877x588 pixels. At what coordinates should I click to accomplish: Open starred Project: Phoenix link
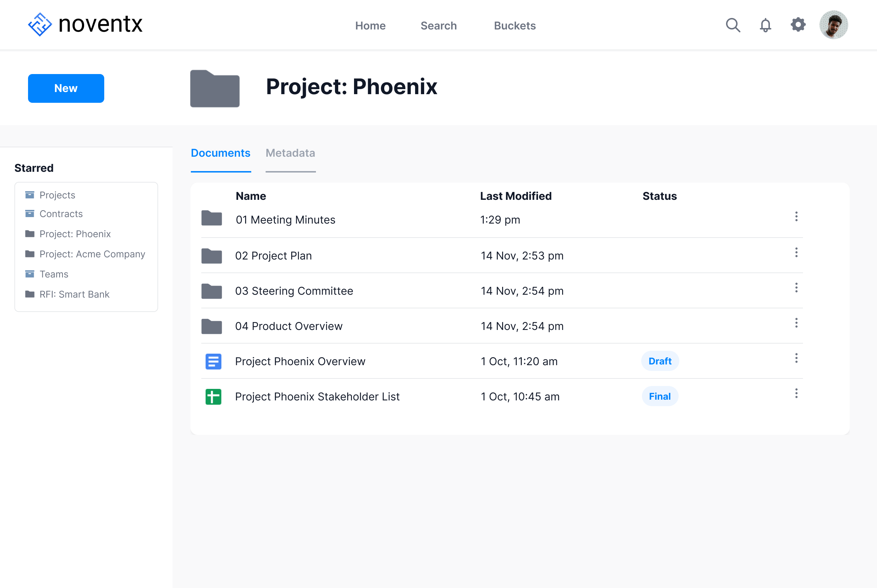(x=75, y=234)
